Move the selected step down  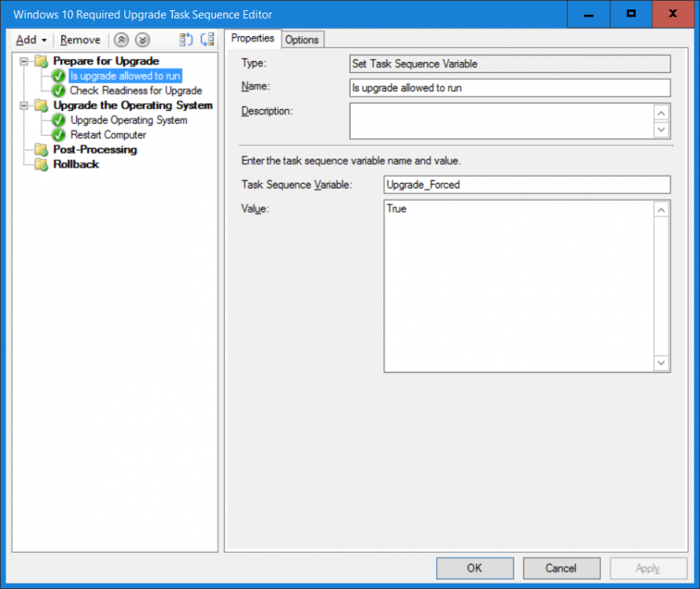click(142, 40)
